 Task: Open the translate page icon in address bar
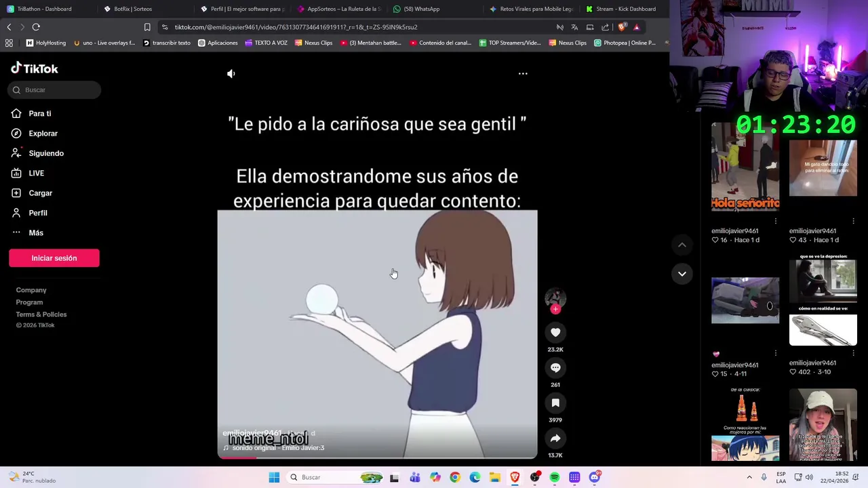(x=574, y=27)
